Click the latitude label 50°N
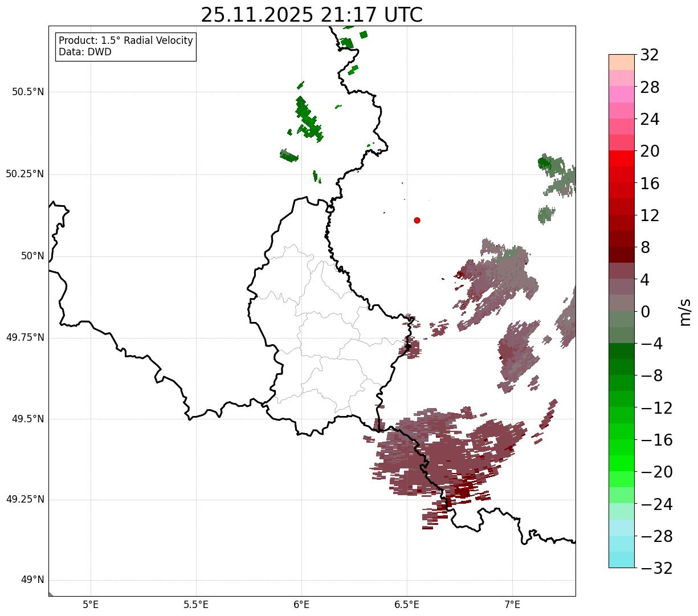698x616 pixels. tap(33, 256)
